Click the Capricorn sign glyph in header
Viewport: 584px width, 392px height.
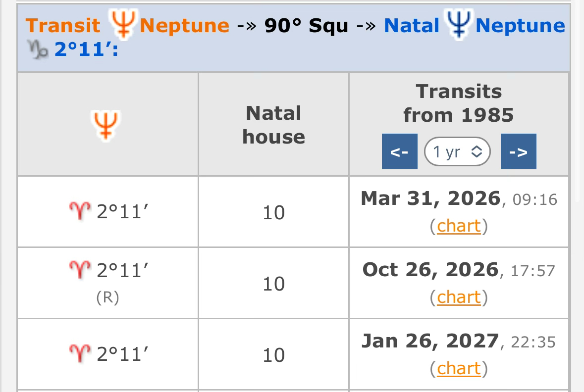pyautogui.click(x=40, y=50)
